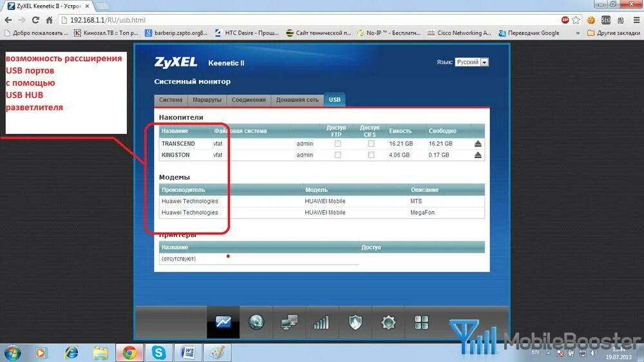This screenshot has width=644, height=362.
Task: Switch to Chrome in taskbar
Action: pyautogui.click(x=130, y=352)
